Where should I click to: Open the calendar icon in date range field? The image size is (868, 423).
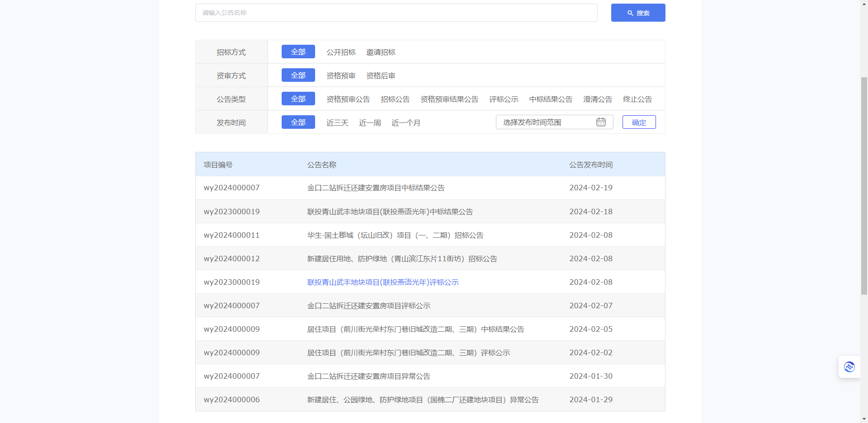(601, 122)
